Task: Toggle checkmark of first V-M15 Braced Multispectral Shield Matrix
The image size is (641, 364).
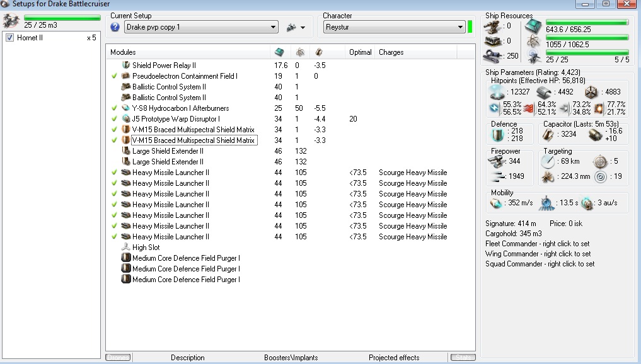Action: click(115, 130)
